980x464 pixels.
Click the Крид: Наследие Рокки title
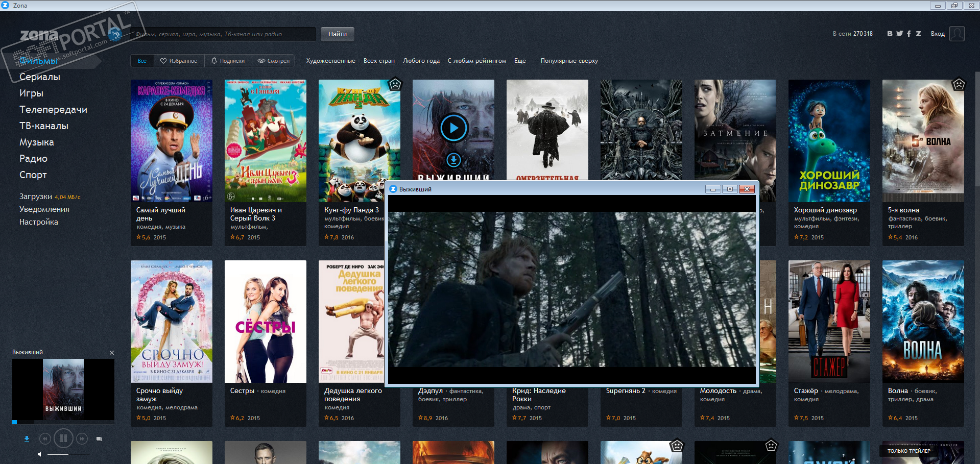[x=539, y=395]
